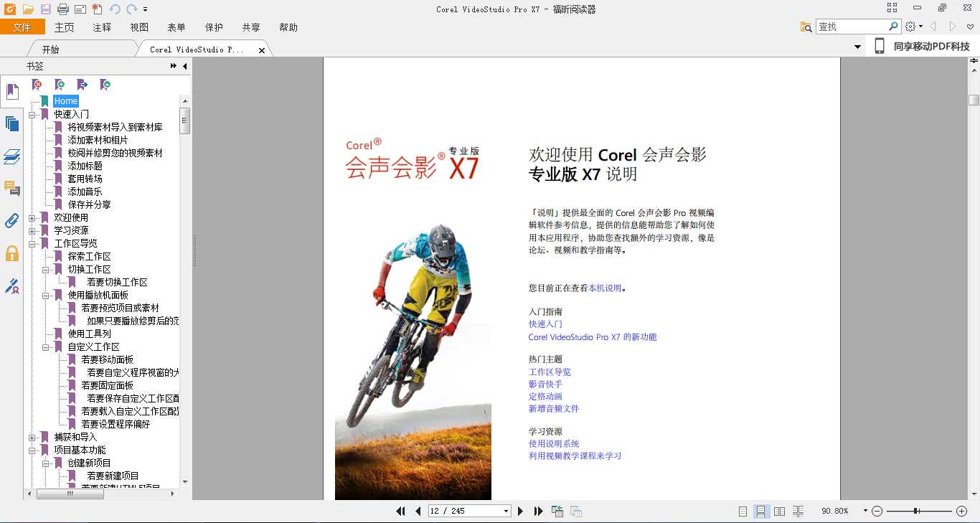
Task: Add a new bookmark icon
Action: (x=60, y=85)
